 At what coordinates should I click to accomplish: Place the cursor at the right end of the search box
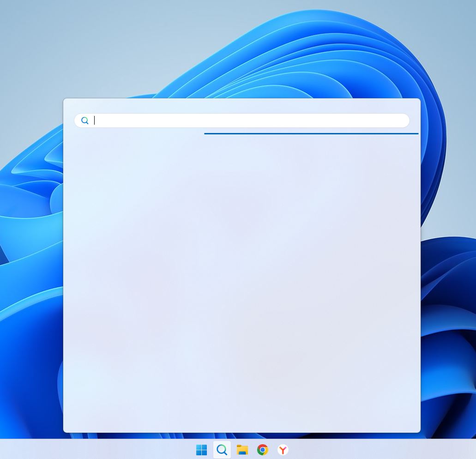pyautogui.click(x=402, y=121)
